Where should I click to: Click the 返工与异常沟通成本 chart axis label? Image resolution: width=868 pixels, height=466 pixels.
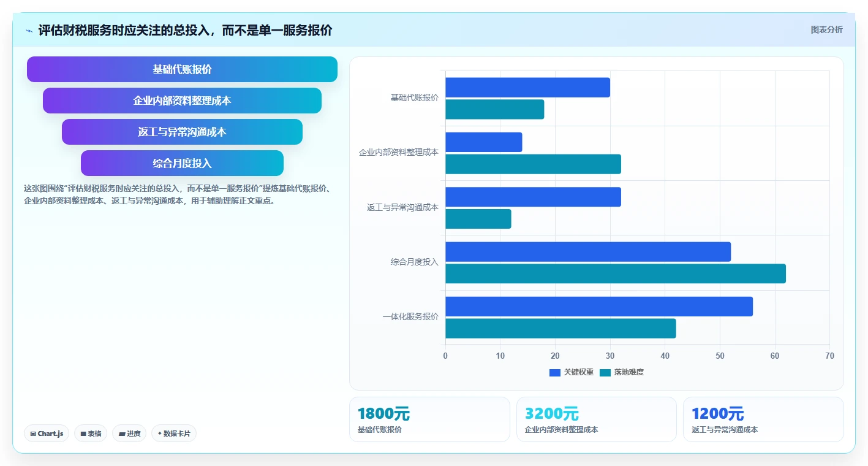(402, 207)
